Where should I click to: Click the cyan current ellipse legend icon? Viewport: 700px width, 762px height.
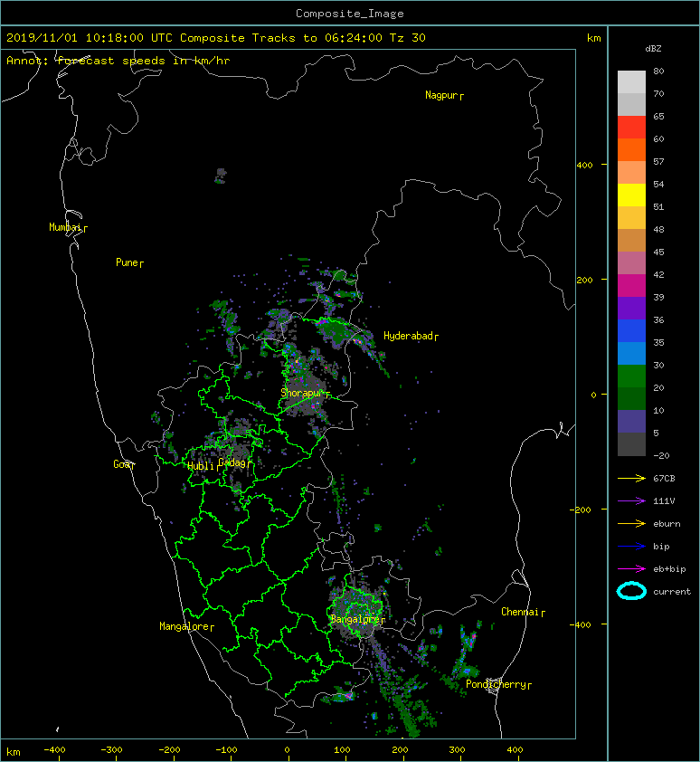(631, 591)
